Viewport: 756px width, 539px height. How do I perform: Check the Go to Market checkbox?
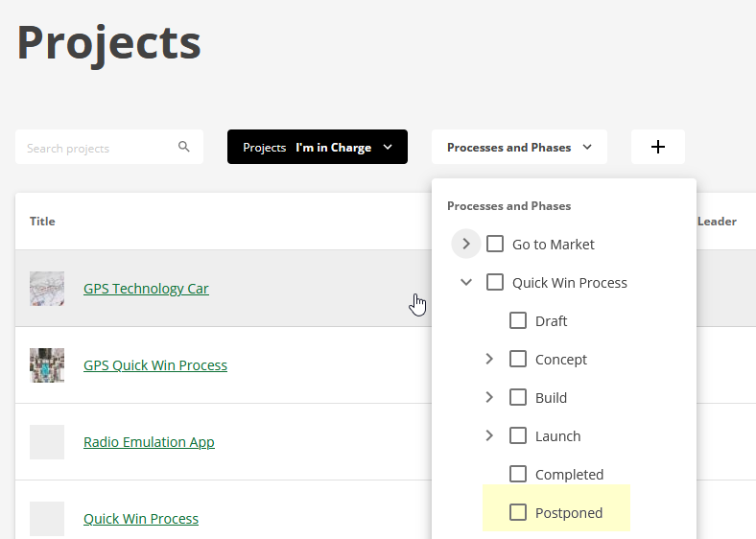click(495, 244)
